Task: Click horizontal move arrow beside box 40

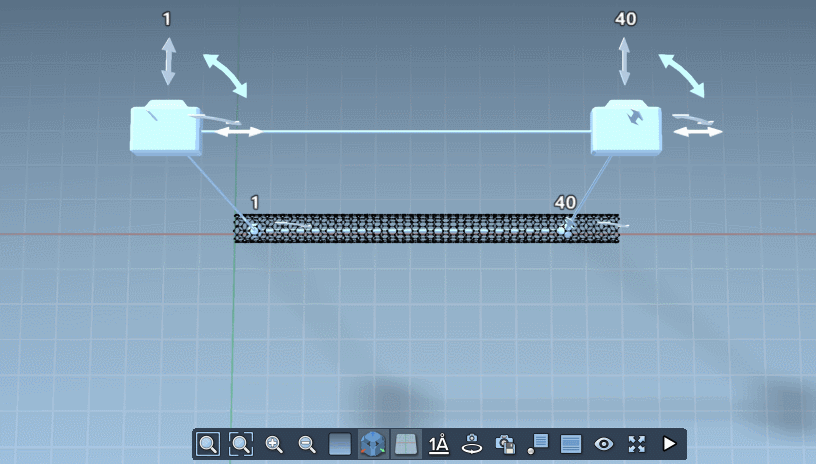Action: (x=698, y=132)
